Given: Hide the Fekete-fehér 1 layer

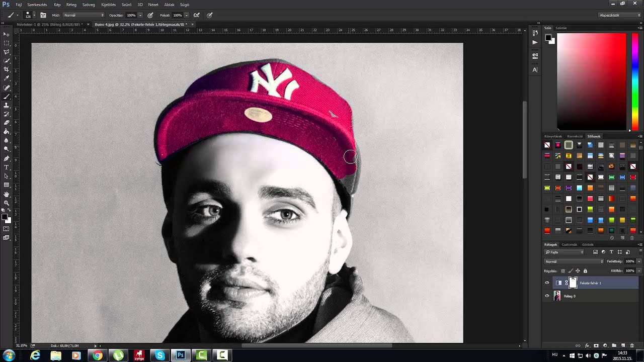Looking at the screenshot, I should click(x=547, y=283).
